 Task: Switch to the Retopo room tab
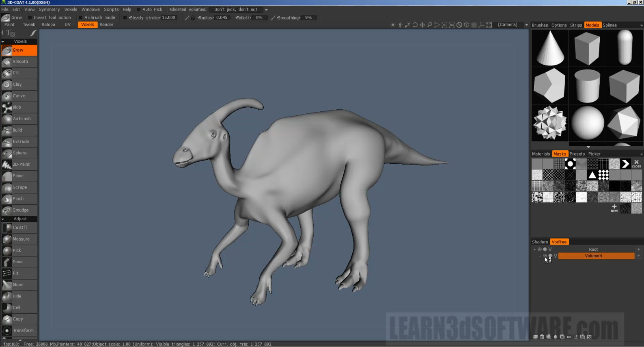pyautogui.click(x=48, y=25)
